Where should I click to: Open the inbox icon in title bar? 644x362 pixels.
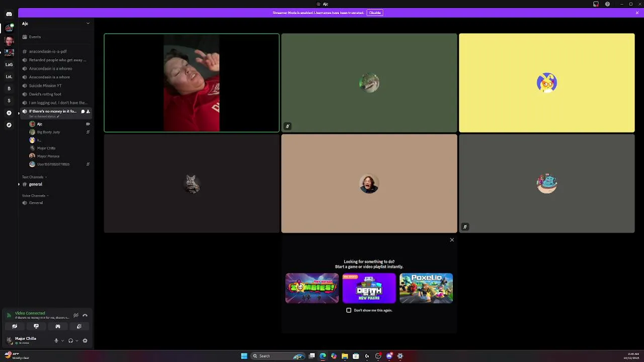point(596,4)
